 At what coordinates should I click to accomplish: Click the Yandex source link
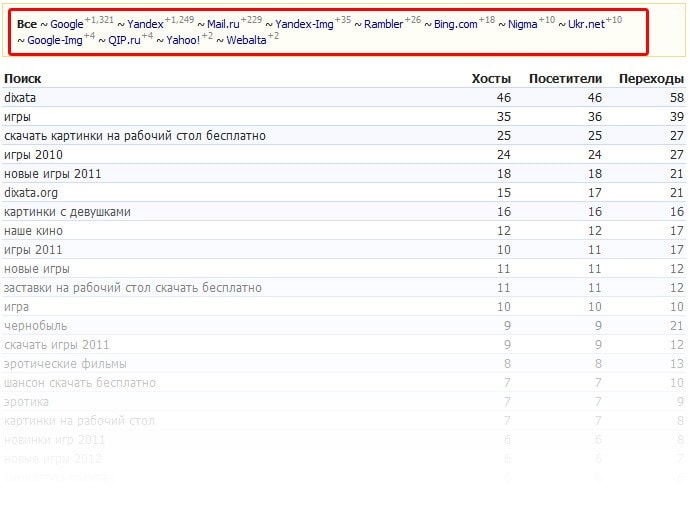pyautogui.click(x=146, y=24)
